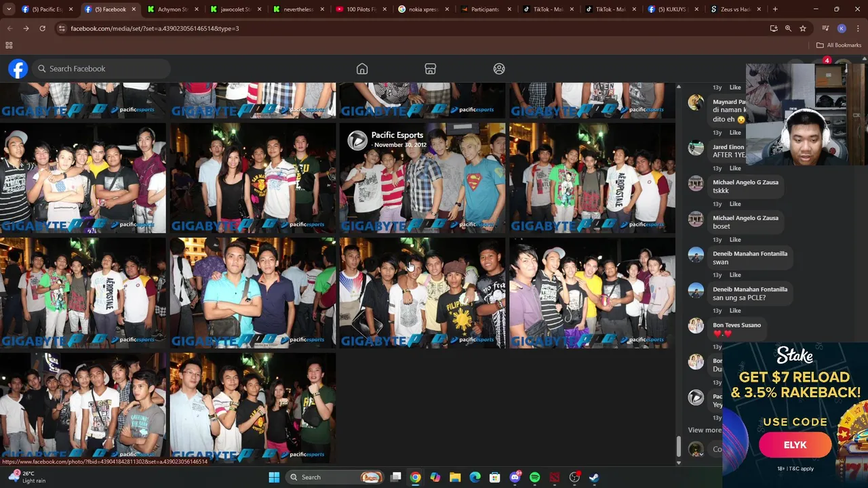Image resolution: width=868 pixels, height=488 pixels.
Task: Open Bon Teves Susano's profile name
Action: tap(736, 325)
